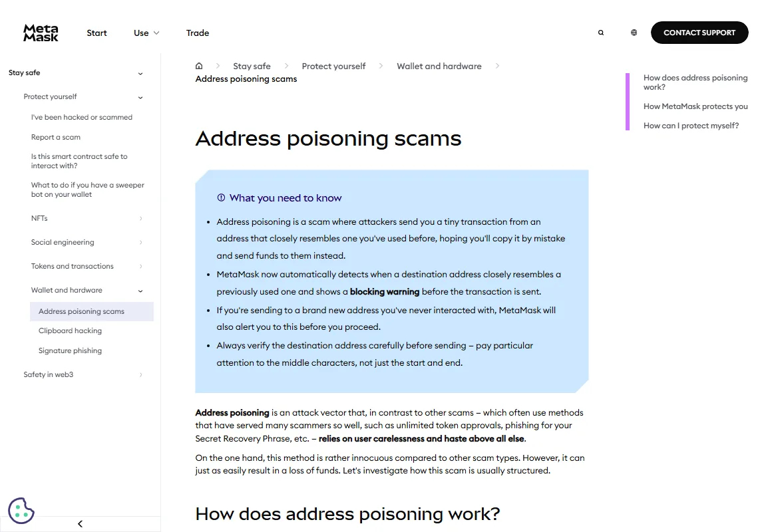
Task: Click Stay safe breadcrumb
Action: [x=252, y=66]
